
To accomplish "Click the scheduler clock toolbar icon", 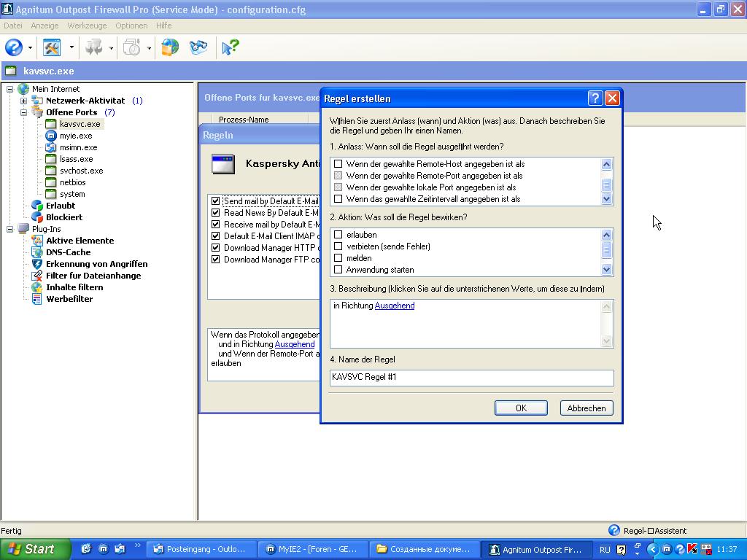I will pos(131,47).
